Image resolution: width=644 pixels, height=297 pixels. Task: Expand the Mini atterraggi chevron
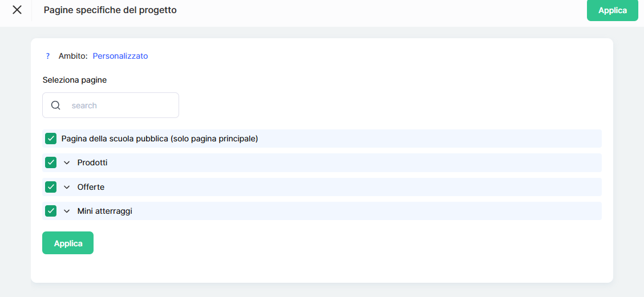click(x=67, y=211)
